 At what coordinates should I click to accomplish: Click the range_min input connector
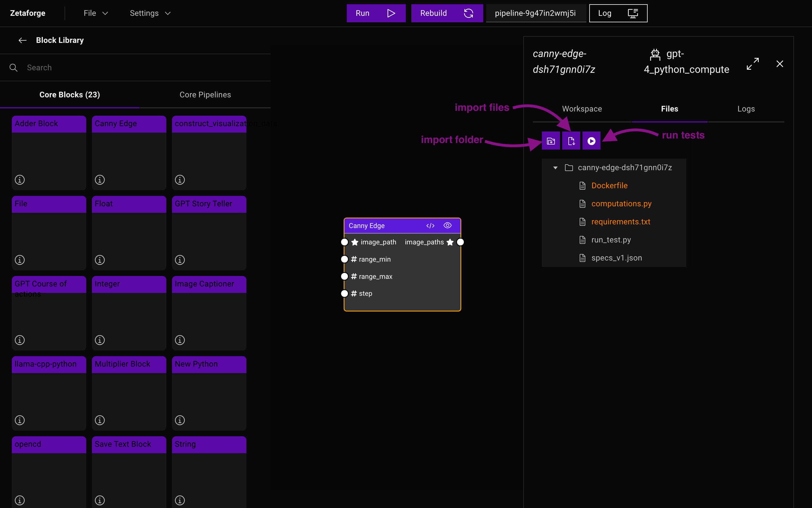344,259
